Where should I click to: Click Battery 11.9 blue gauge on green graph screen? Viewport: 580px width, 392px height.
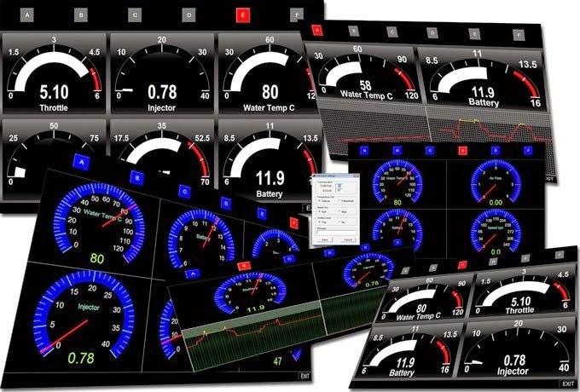[x=252, y=294]
